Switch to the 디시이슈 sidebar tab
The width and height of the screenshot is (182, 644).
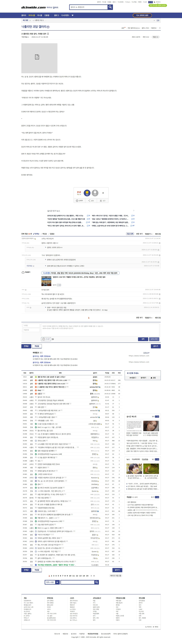[145, 459]
